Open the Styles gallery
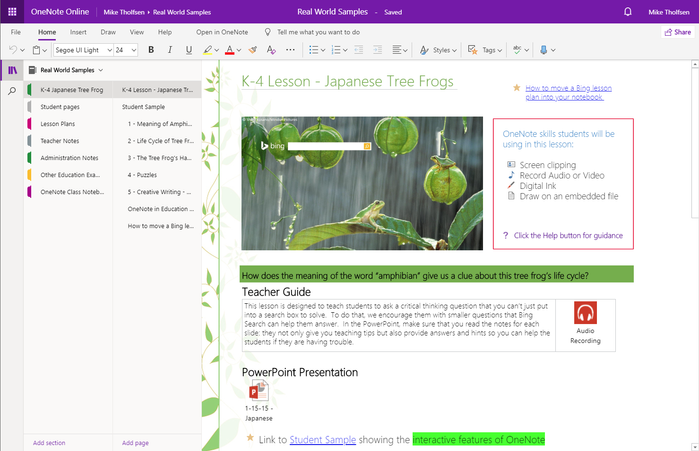 [x=439, y=50]
